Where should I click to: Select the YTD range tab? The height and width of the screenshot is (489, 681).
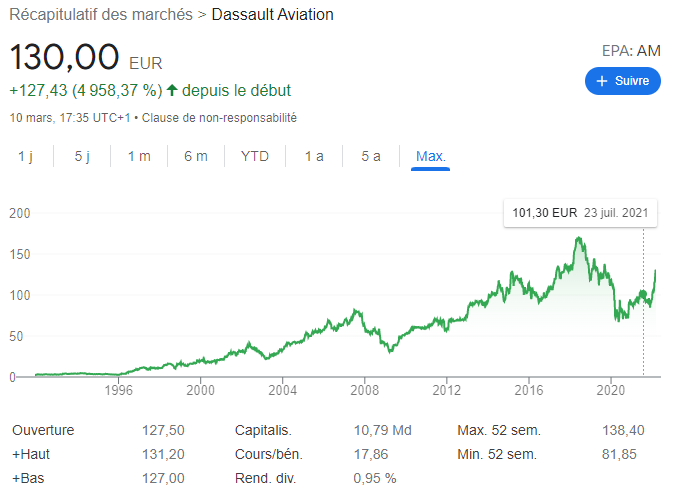coord(255,156)
